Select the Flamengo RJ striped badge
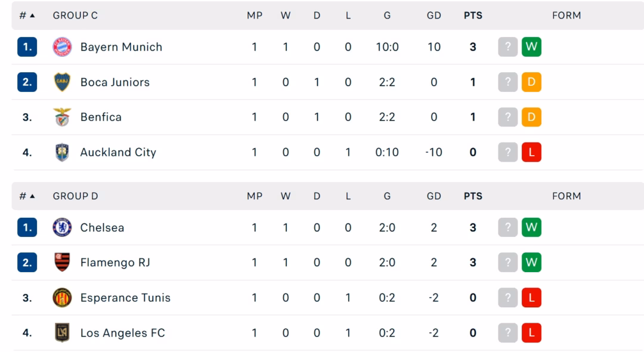The height and width of the screenshot is (352, 644). coord(62,262)
